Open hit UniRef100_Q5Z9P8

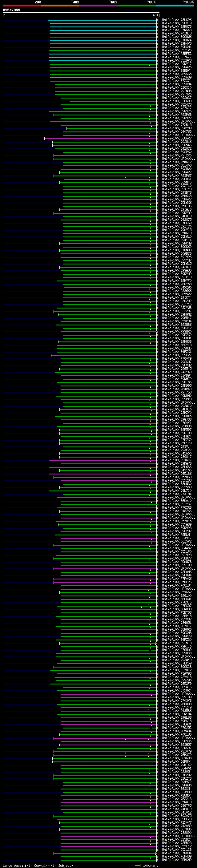click(177, 60)
